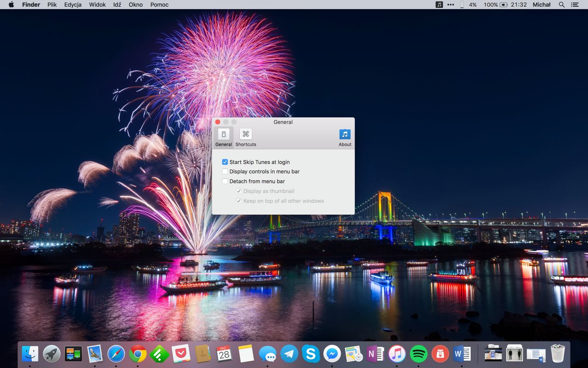
Task: Launch OneNote from the Dock
Action: pyautogui.click(x=375, y=354)
